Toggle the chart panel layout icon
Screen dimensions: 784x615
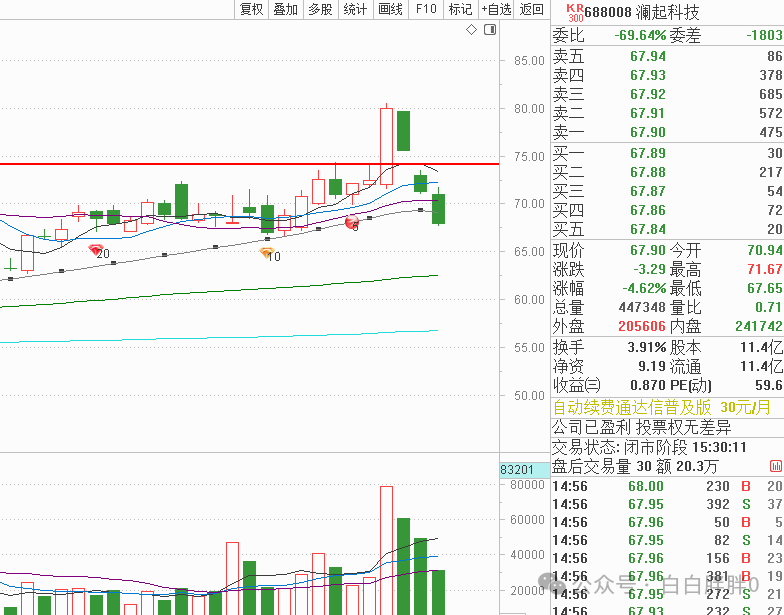point(490,30)
